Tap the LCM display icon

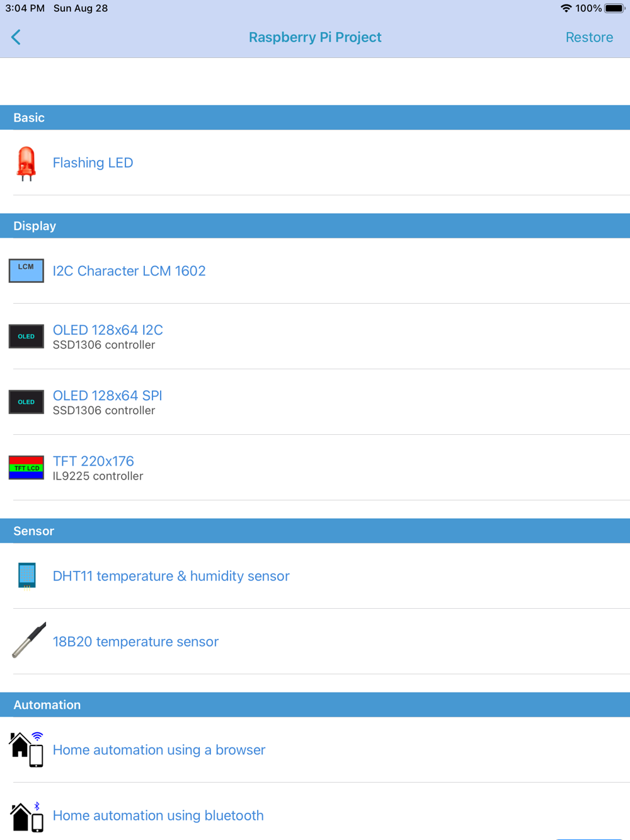tap(26, 271)
